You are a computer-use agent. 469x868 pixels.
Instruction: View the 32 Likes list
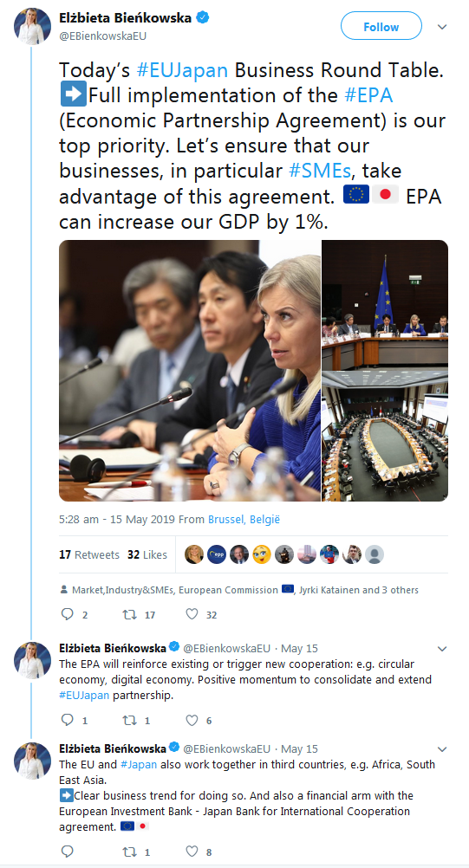147,554
